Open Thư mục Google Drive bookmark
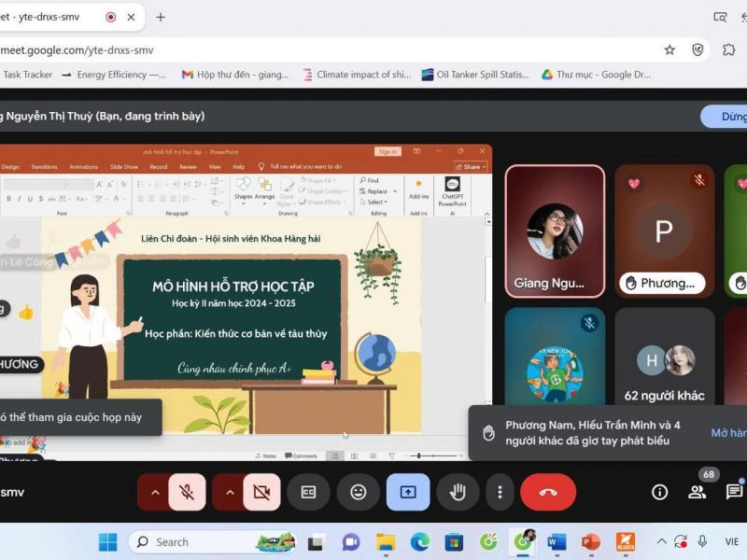The width and height of the screenshot is (747, 560). pos(596,75)
